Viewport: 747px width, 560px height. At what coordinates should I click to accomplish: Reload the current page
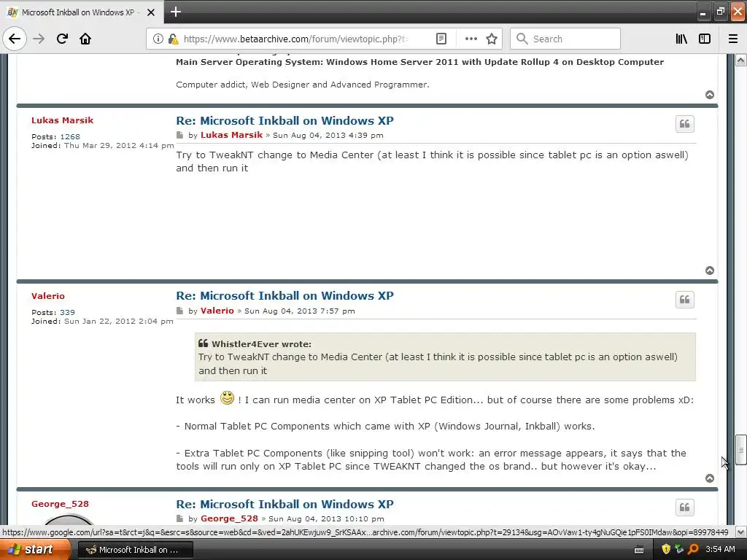coord(62,39)
